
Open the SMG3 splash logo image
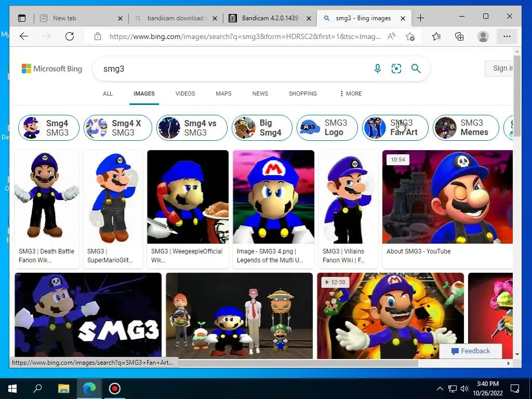coord(88,315)
